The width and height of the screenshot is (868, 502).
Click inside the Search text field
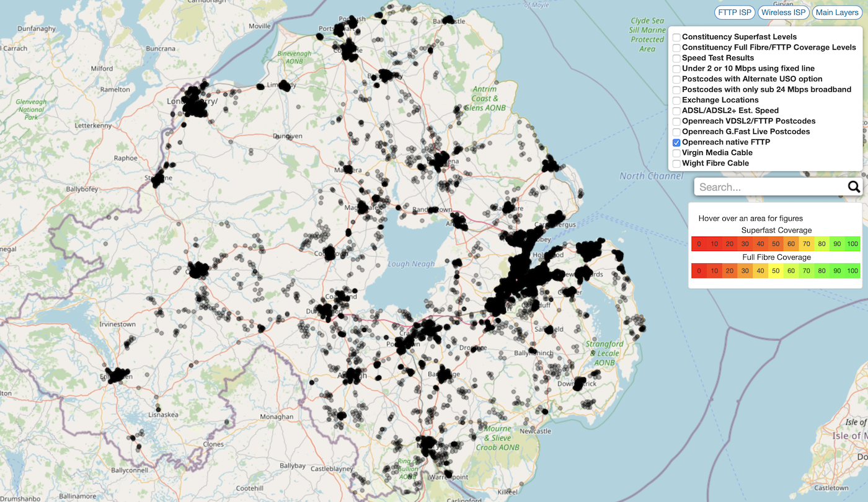769,187
